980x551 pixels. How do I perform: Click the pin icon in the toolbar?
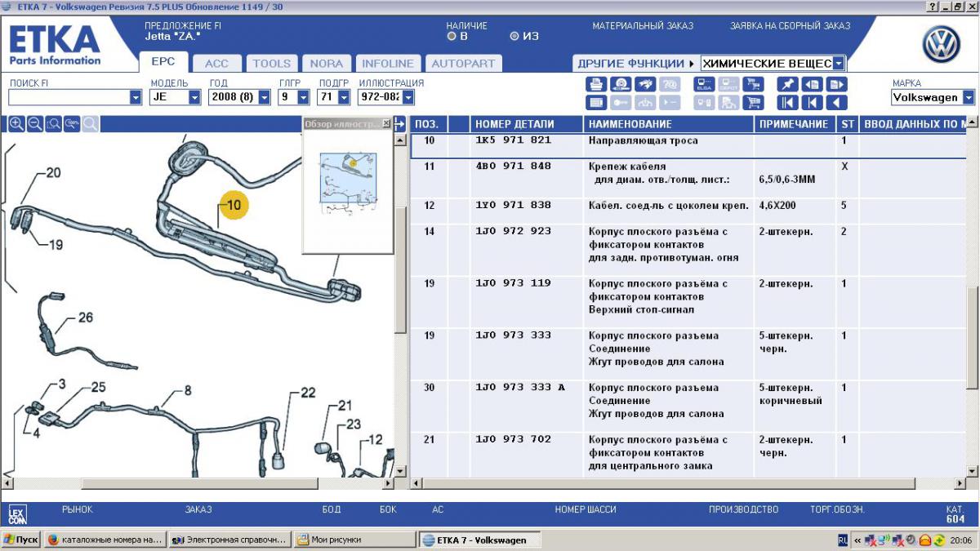(787, 84)
